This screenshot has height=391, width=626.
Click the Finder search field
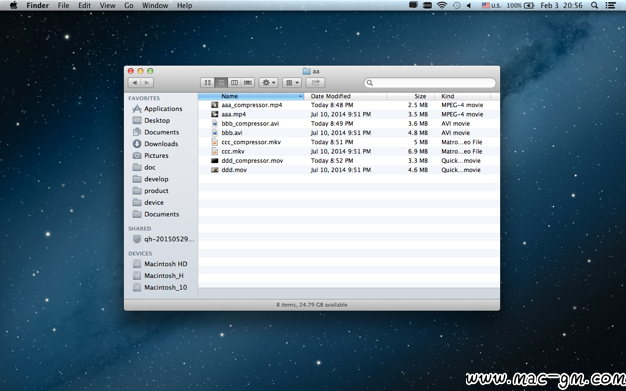point(430,83)
